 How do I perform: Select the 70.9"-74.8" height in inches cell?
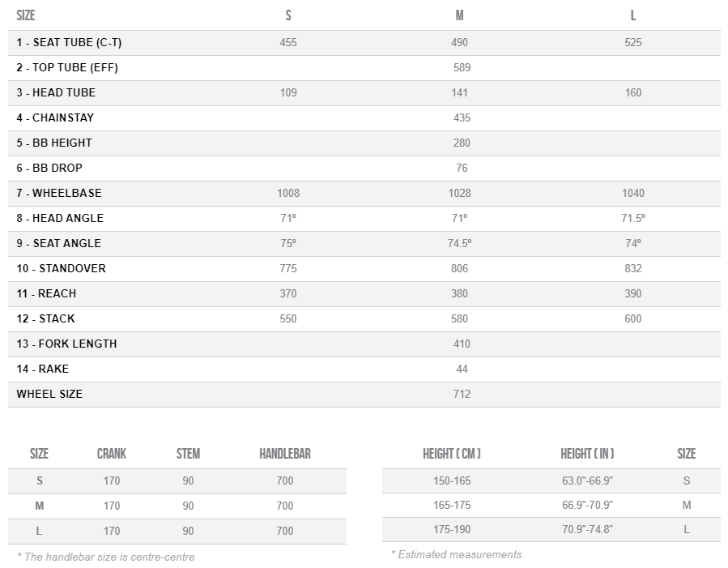click(x=587, y=530)
